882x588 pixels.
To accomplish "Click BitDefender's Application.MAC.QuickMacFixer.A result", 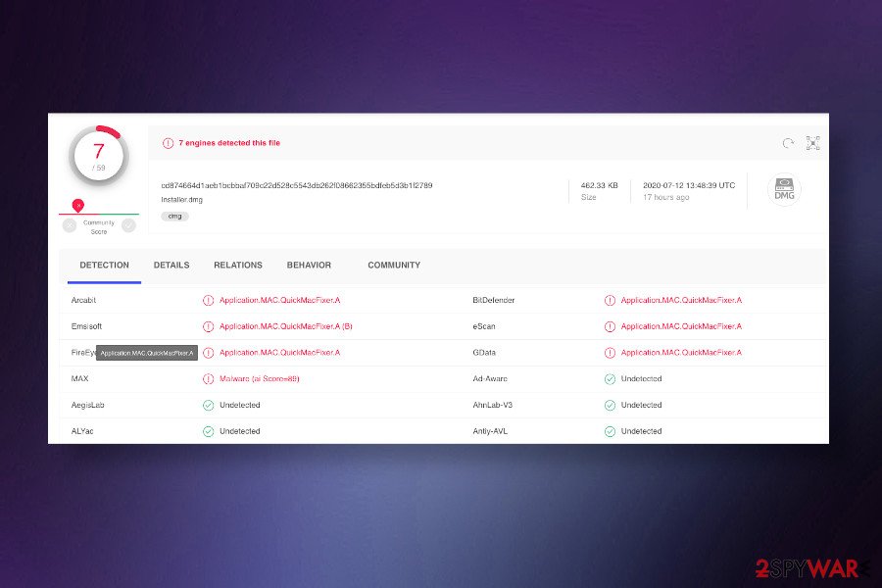I will (x=681, y=301).
